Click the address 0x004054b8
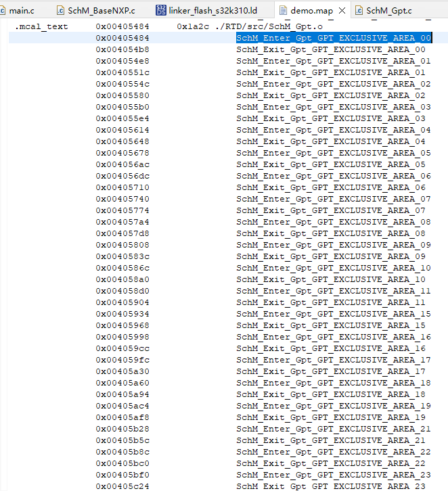This screenshot has height=491, width=448. click(x=122, y=49)
